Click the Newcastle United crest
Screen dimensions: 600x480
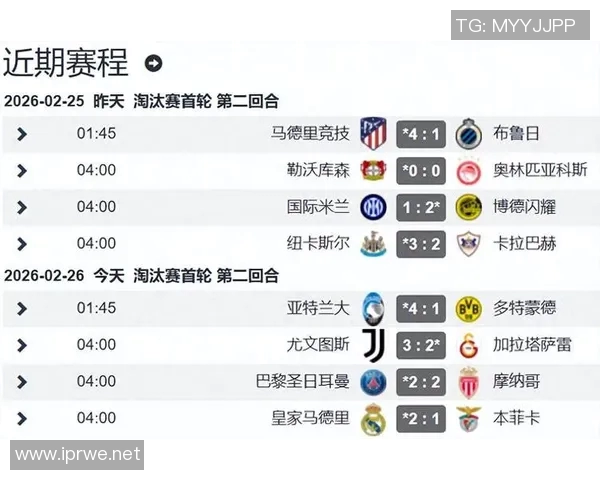pyautogui.click(x=374, y=243)
